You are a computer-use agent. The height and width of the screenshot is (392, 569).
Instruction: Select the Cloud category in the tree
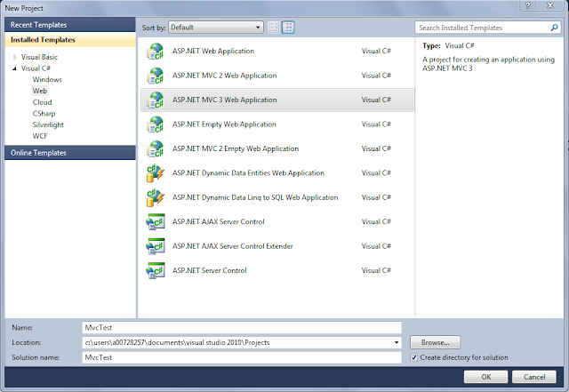coord(42,102)
